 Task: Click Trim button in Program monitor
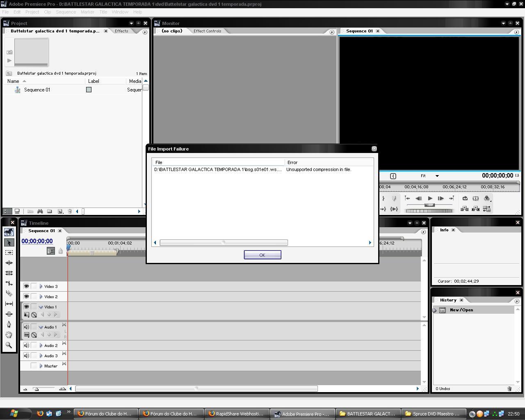(x=487, y=209)
